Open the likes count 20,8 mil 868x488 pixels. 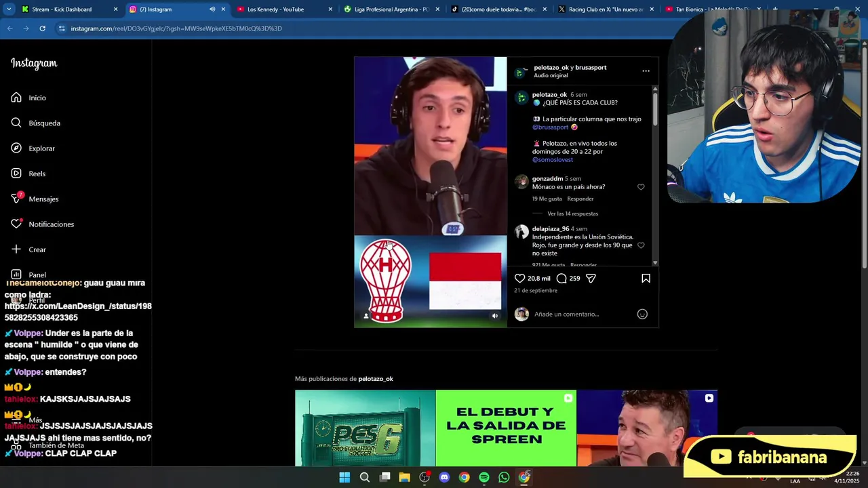click(539, 279)
